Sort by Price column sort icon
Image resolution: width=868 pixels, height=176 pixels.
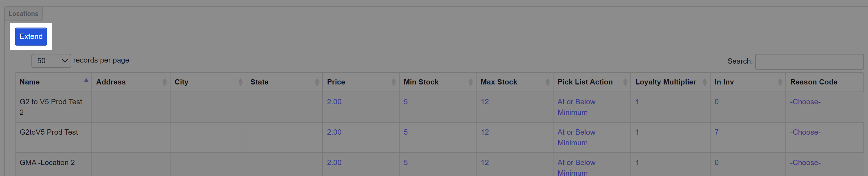[394, 82]
